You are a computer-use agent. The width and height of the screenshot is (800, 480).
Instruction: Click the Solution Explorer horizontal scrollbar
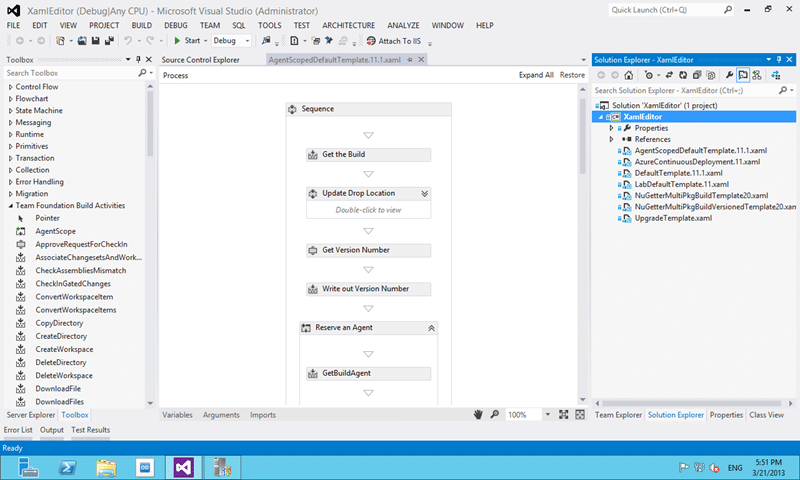click(x=694, y=403)
